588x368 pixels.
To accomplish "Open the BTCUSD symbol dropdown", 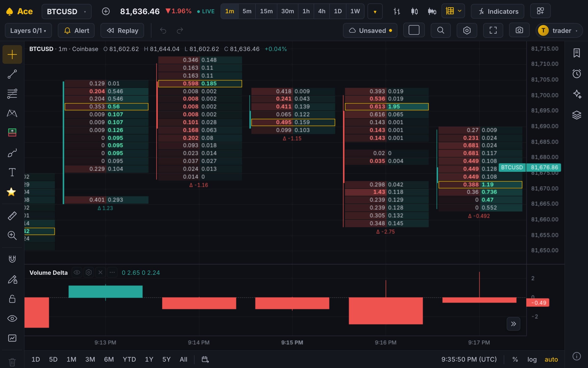I will pyautogui.click(x=66, y=12).
